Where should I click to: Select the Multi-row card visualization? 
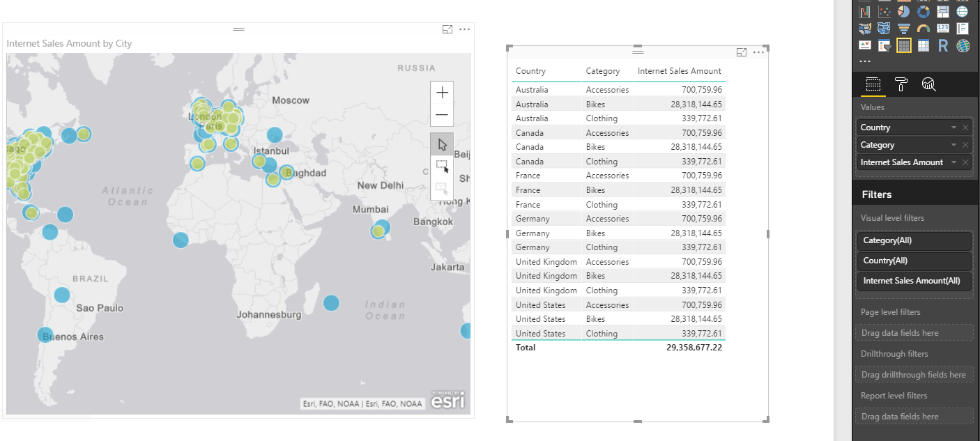pos(963,29)
